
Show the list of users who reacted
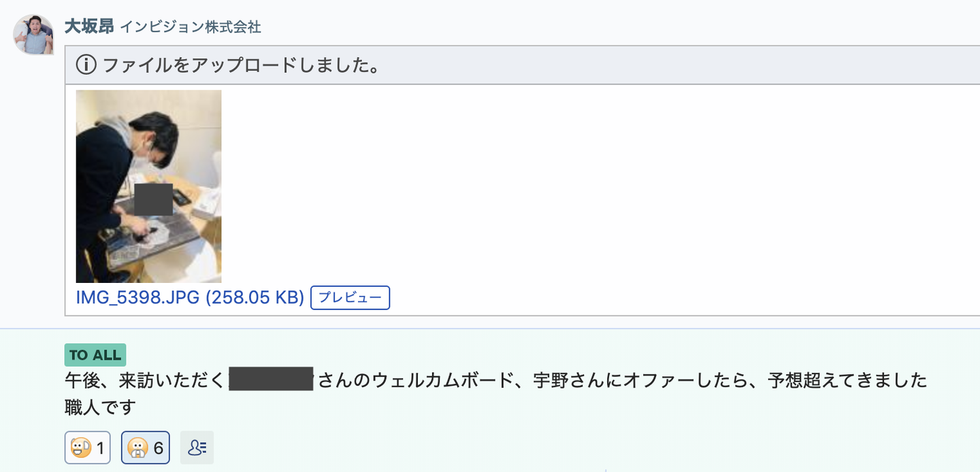[197, 448]
